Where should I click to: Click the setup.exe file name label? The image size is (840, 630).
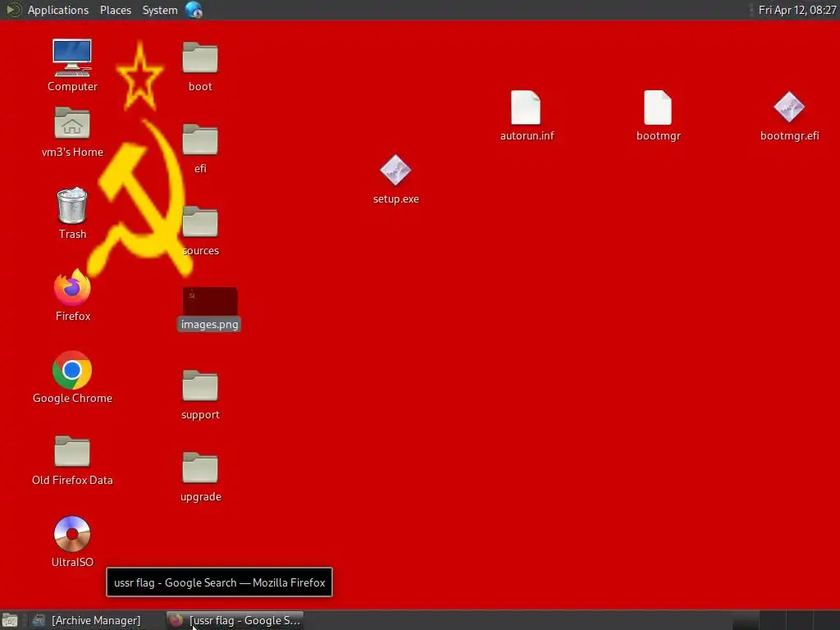coord(396,199)
